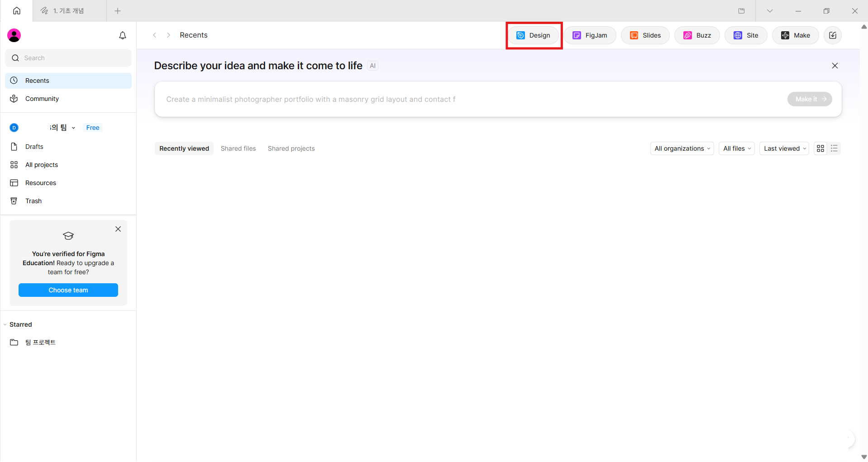868x462 pixels.
Task: Click the AI badge next to heading
Action: (x=372, y=66)
